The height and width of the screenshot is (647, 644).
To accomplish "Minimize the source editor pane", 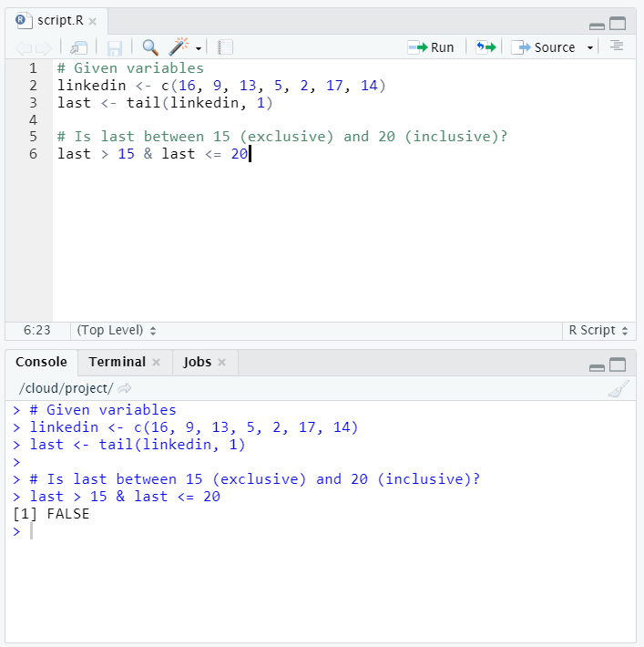I will 597,26.
